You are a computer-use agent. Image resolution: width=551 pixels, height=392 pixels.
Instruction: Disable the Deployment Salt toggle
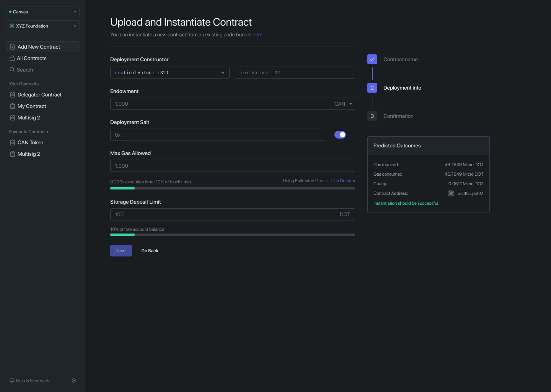tap(340, 135)
